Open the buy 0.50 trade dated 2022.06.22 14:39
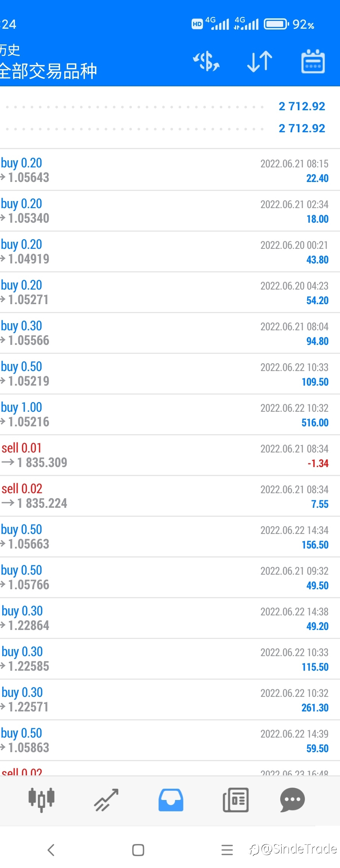The height and width of the screenshot is (868, 340). (170, 740)
